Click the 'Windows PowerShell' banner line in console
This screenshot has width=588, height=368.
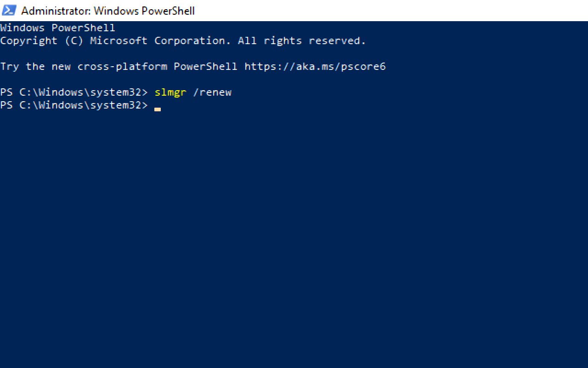[x=57, y=28]
